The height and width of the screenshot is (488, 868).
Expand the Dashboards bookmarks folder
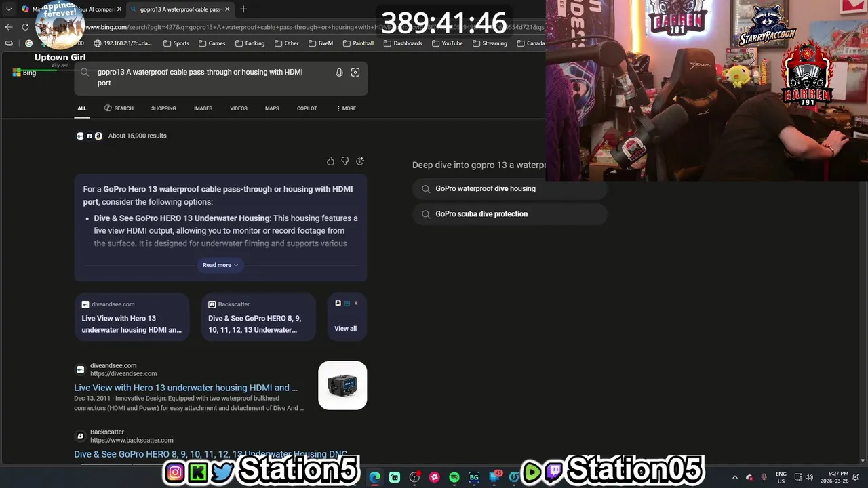[x=403, y=43]
